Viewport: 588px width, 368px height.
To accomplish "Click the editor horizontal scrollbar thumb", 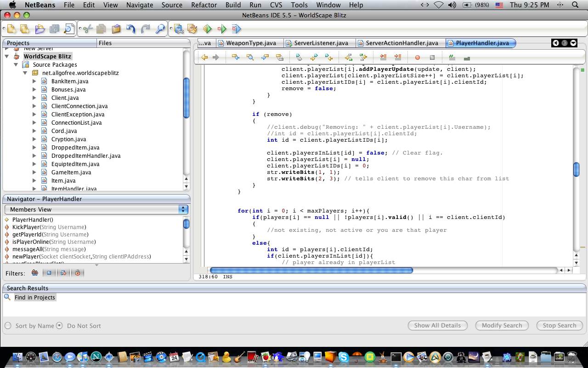I will coord(311,270).
